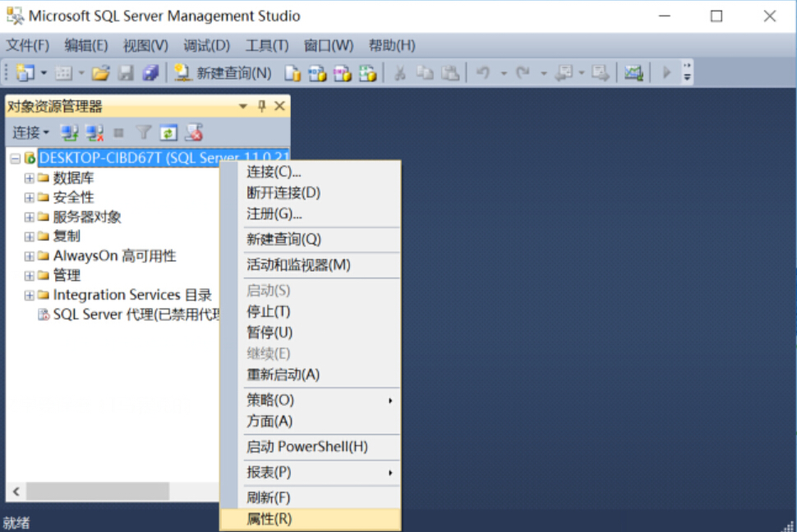Pin the 对象资源管理器 panel
Screen dimensions: 797x532
point(261,106)
